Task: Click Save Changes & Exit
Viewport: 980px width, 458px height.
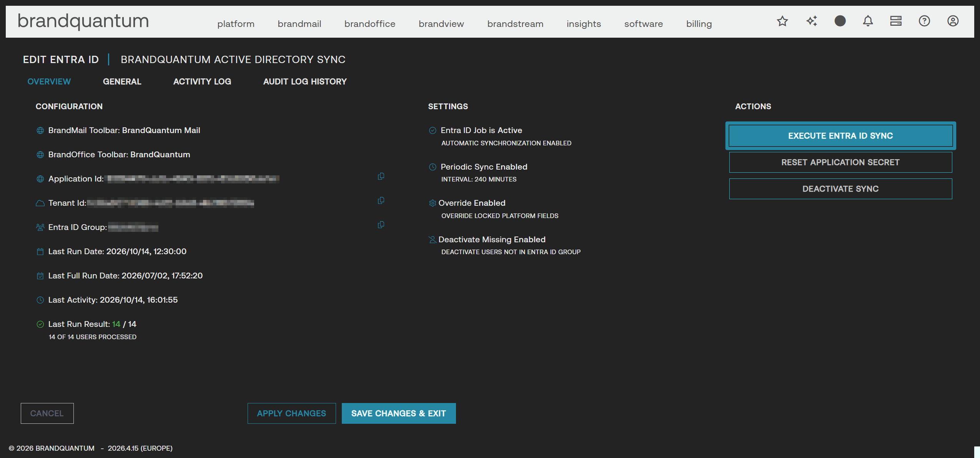Action: (399, 413)
